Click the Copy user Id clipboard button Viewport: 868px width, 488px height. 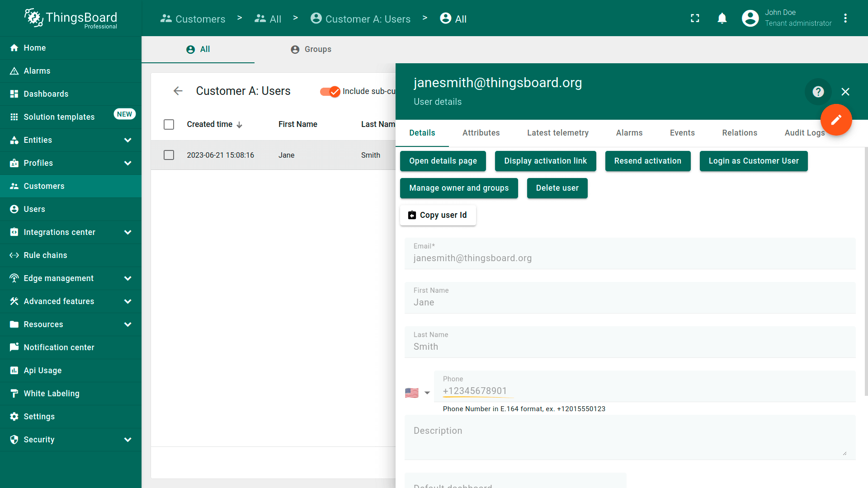click(x=438, y=215)
